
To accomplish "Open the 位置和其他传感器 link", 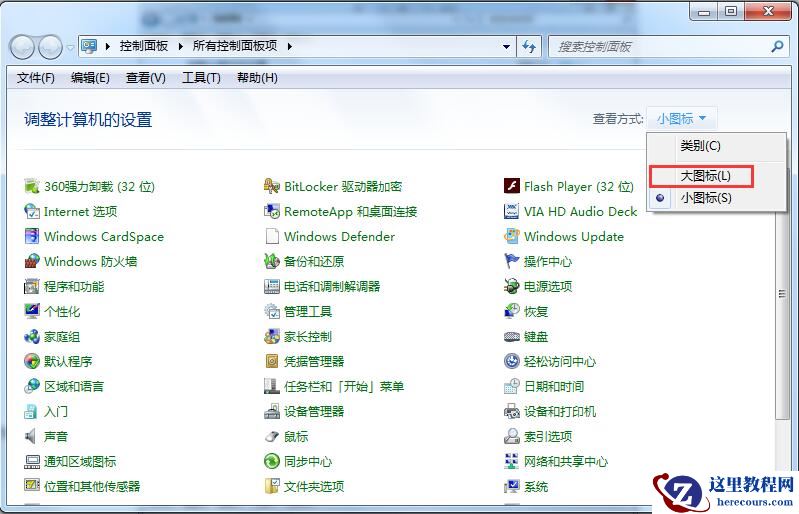I will point(92,486).
